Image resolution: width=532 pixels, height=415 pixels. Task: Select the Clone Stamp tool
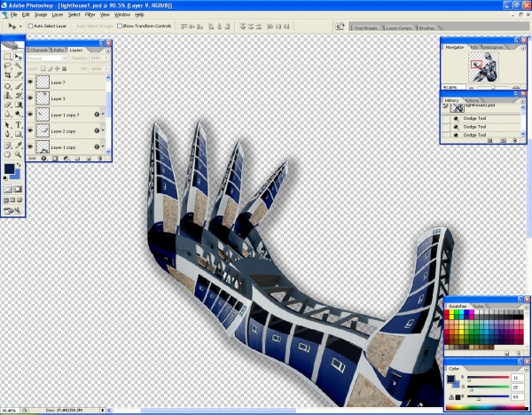tap(7, 96)
